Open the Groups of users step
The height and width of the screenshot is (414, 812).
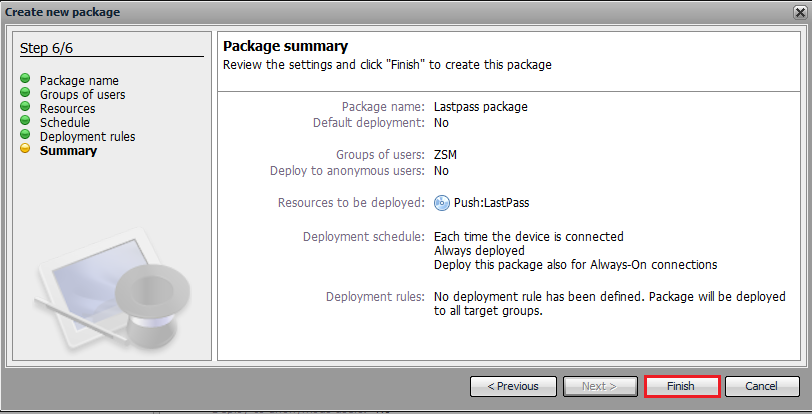point(82,94)
